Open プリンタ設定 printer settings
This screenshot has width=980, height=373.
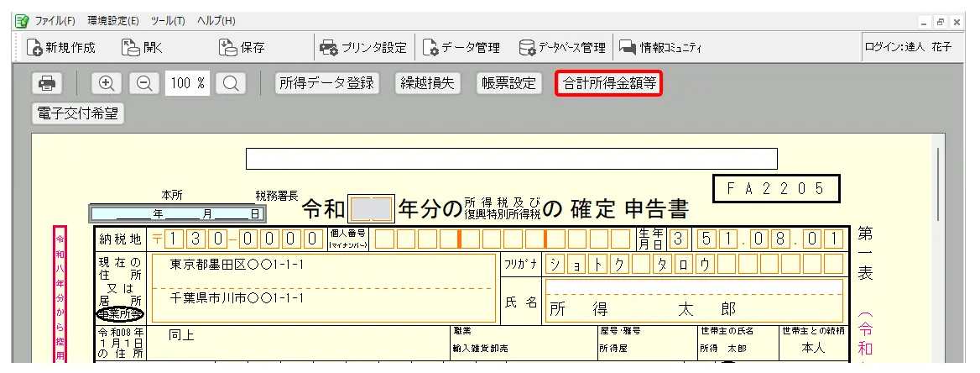point(363,48)
